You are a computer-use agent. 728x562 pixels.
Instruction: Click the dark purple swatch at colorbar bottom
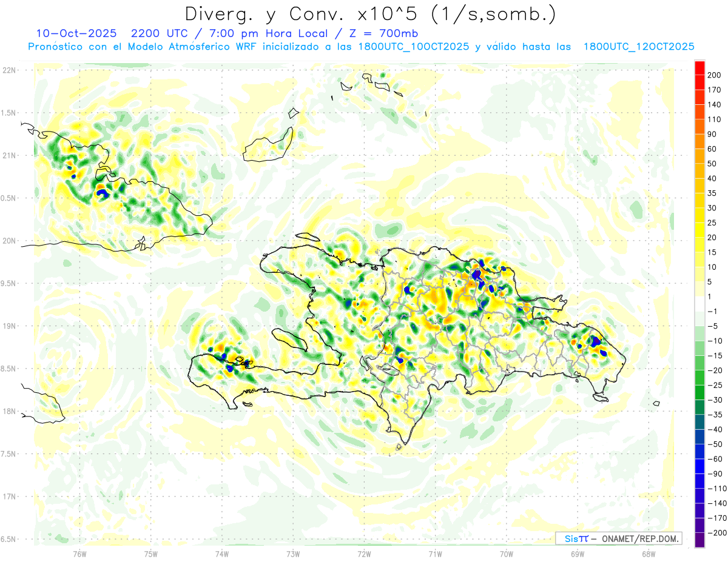coord(699,540)
